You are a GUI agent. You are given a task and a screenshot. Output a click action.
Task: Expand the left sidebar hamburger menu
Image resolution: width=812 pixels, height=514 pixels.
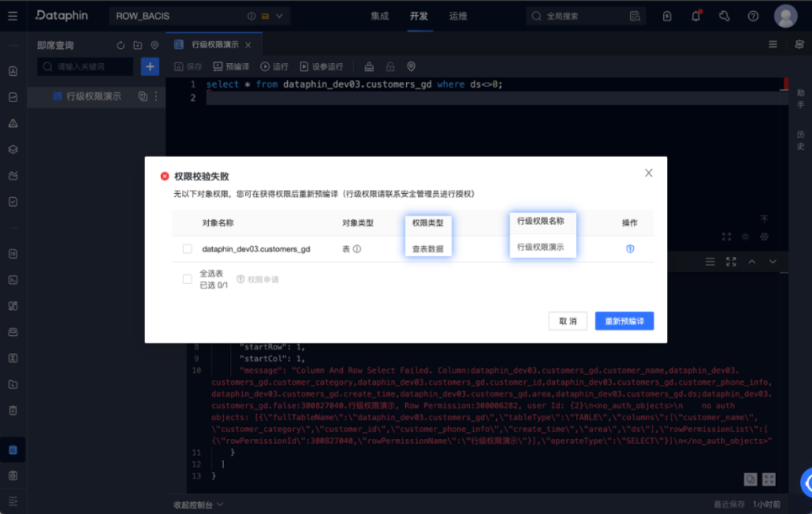tap(12, 15)
